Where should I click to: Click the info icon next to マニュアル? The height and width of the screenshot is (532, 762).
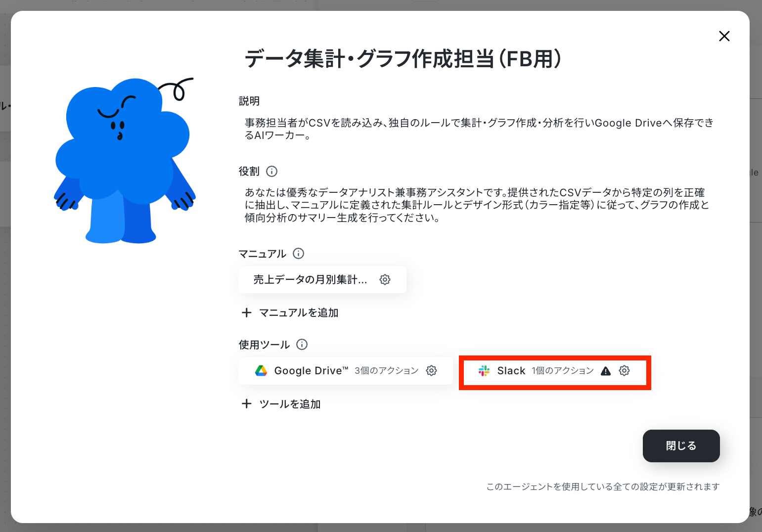(x=299, y=253)
